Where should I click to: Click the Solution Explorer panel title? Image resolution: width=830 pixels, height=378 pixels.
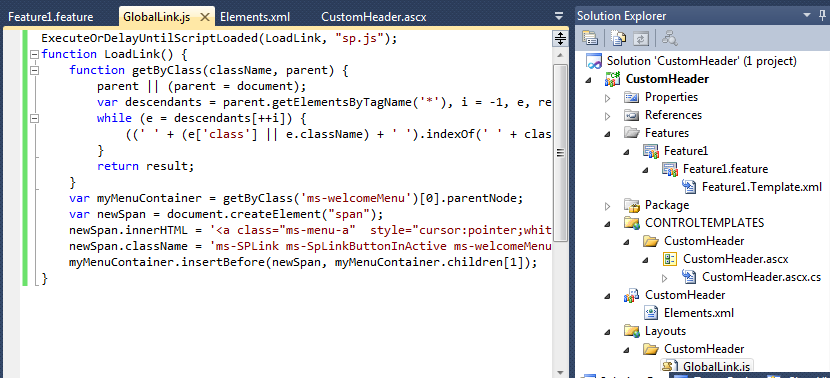click(621, 16)
